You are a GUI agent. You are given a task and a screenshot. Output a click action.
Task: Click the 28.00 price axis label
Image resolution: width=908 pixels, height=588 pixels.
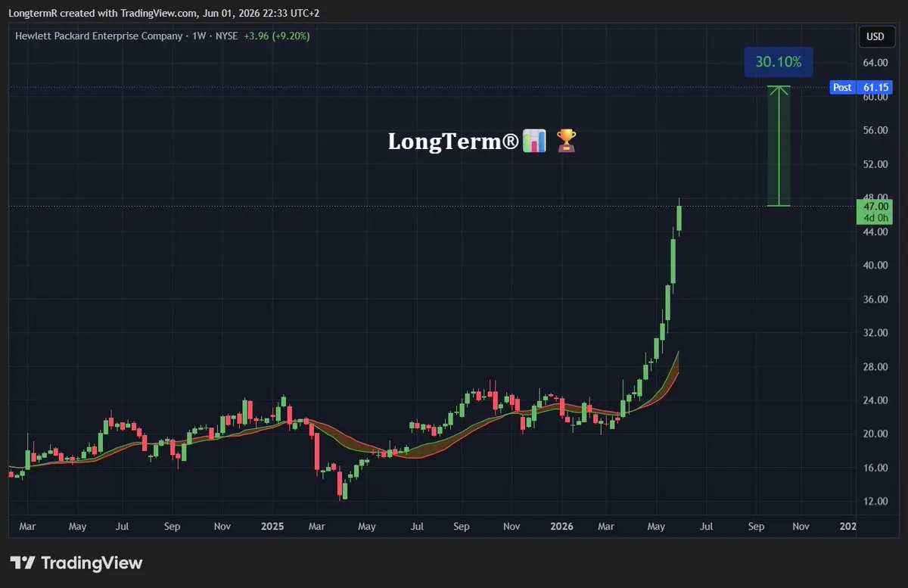coord(875,367)
